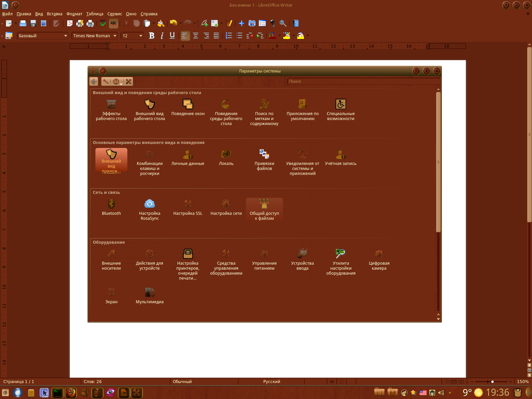Apply the text highlighting color
Image resolution: width=532 pixels, height=399 pixels.
[287, 36]
